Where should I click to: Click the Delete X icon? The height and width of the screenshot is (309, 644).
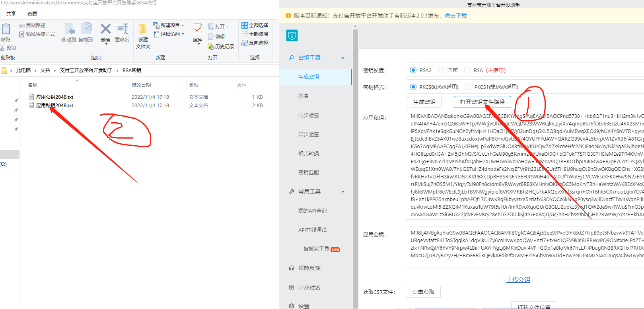[x=106, y=29]
